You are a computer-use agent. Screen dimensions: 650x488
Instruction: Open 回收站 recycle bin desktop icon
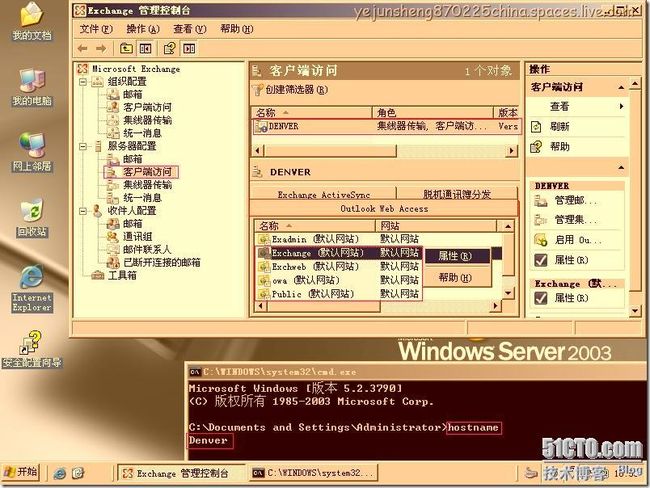tap(32, 218)
